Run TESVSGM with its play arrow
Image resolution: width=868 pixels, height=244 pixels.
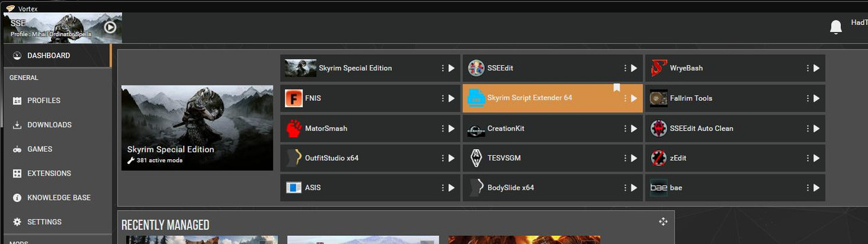pos(633,158)
